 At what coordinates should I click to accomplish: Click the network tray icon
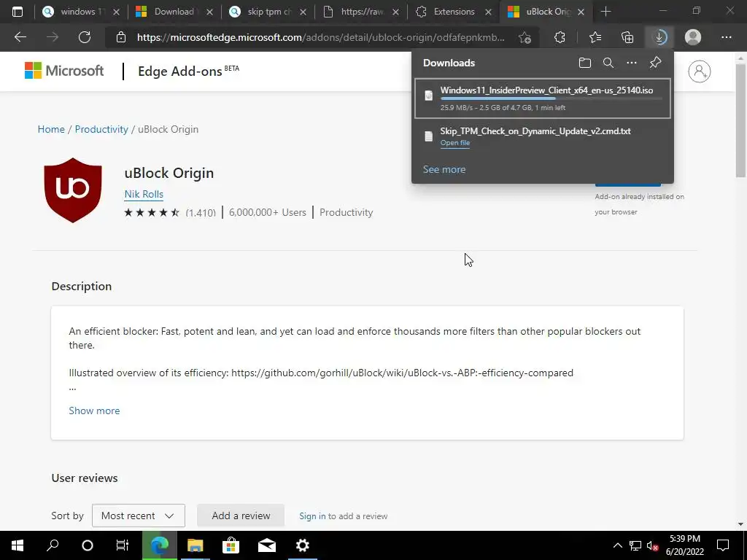635,545
